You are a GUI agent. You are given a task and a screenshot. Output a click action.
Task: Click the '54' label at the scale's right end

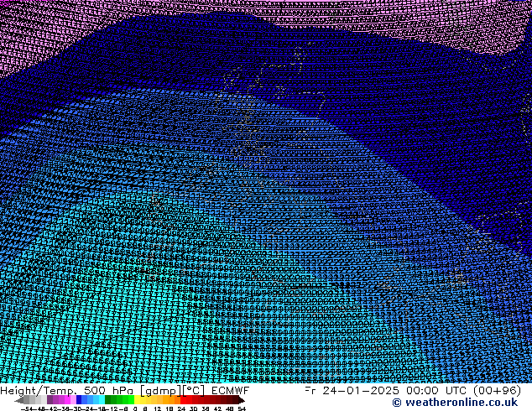[242, 408]
